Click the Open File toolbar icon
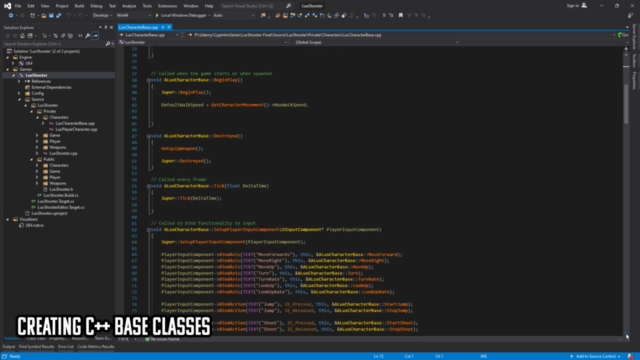Viewport: 640px width, 360px height. point(44,16)
